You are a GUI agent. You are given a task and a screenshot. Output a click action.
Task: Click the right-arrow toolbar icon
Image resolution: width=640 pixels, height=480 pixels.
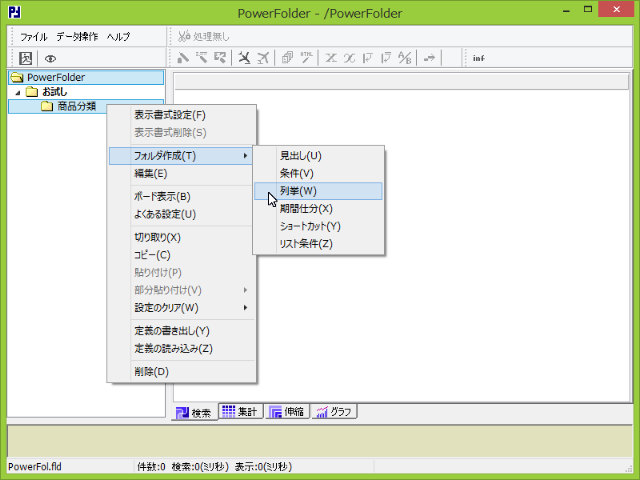429,58
